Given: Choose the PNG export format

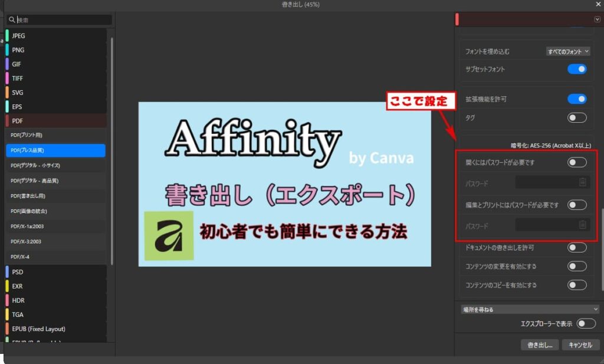Looking at the screenshot, I should tap(18, 50).
